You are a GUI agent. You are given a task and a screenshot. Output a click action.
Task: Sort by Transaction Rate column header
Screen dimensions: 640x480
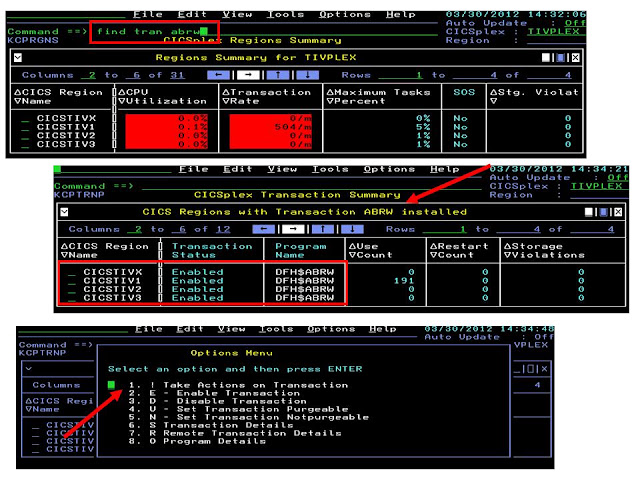[267, 97]
